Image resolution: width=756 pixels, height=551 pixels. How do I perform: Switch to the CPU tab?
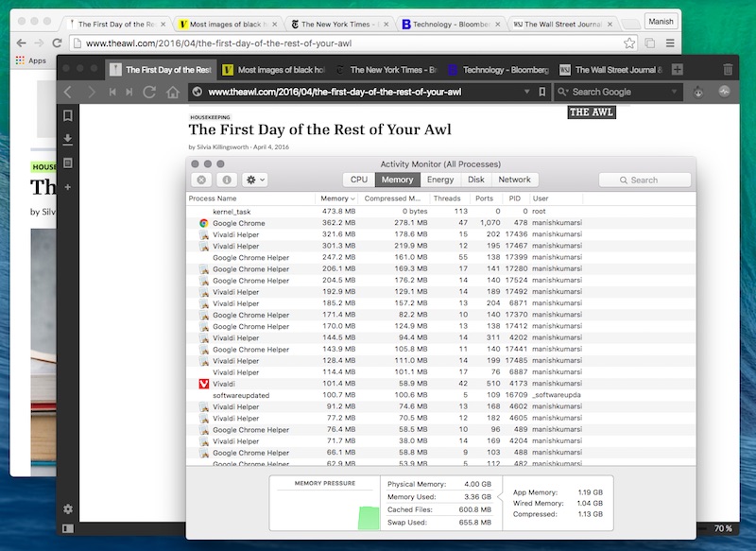(x=359, y=180)
